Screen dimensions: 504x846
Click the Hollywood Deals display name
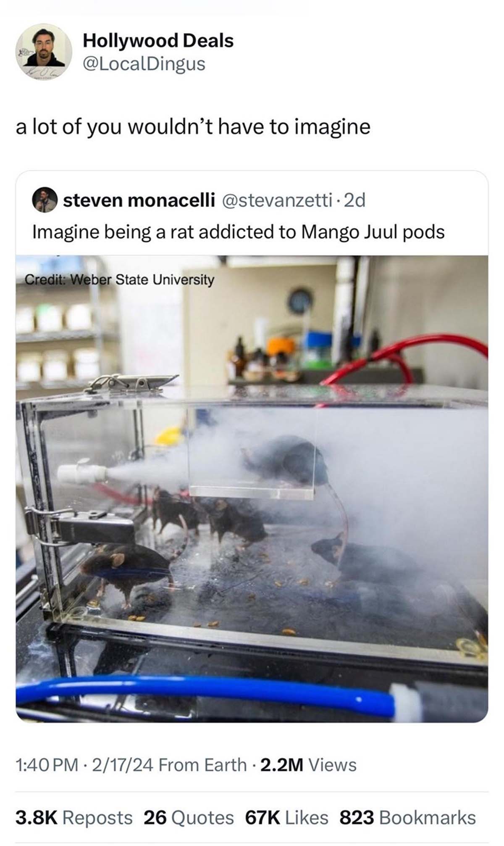pos(158,41)
